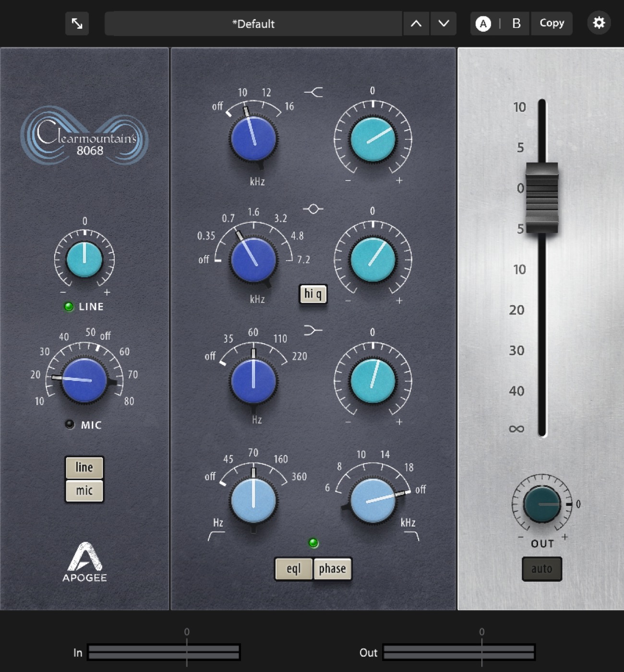Screen dimensions: 624x672
Task: Click the Out level meter
Action: coord(459,652)
